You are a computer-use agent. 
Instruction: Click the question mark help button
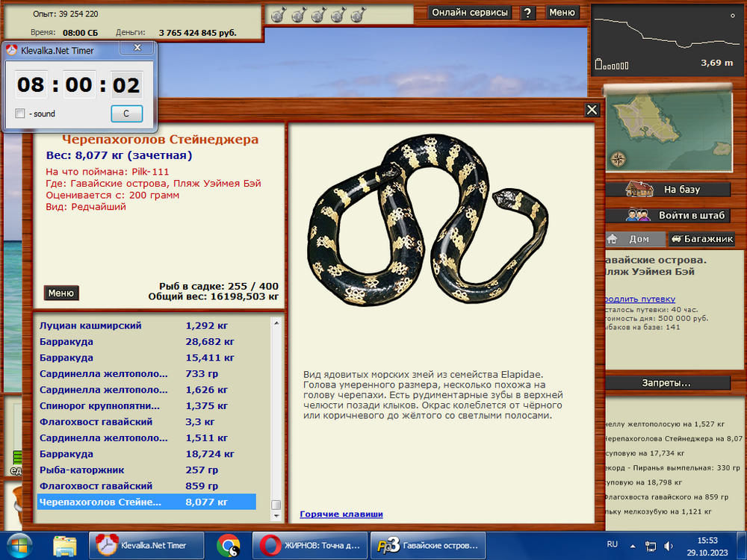tap(528, 13)
